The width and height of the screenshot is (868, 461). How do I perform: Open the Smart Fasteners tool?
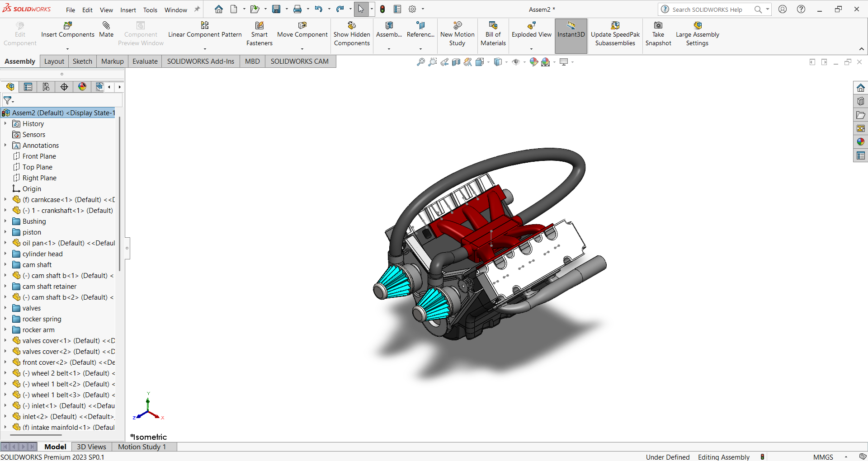click(259, 26)
